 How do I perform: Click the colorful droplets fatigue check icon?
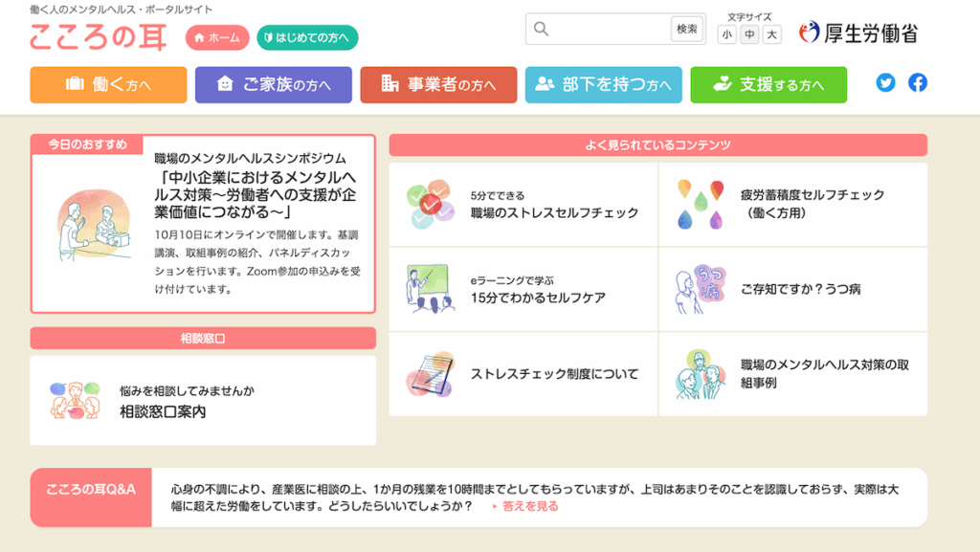pos(698,204)
